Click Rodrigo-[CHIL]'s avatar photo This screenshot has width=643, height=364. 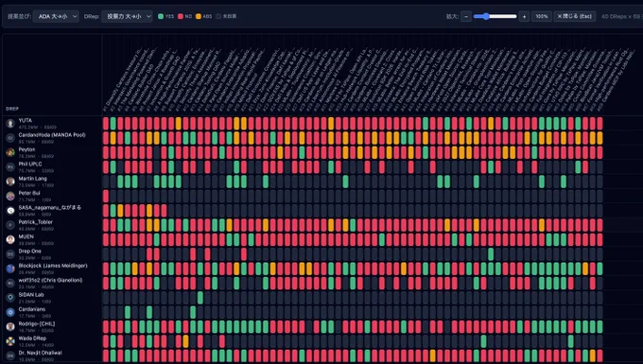pyautogui.click(x=10, y=327)
